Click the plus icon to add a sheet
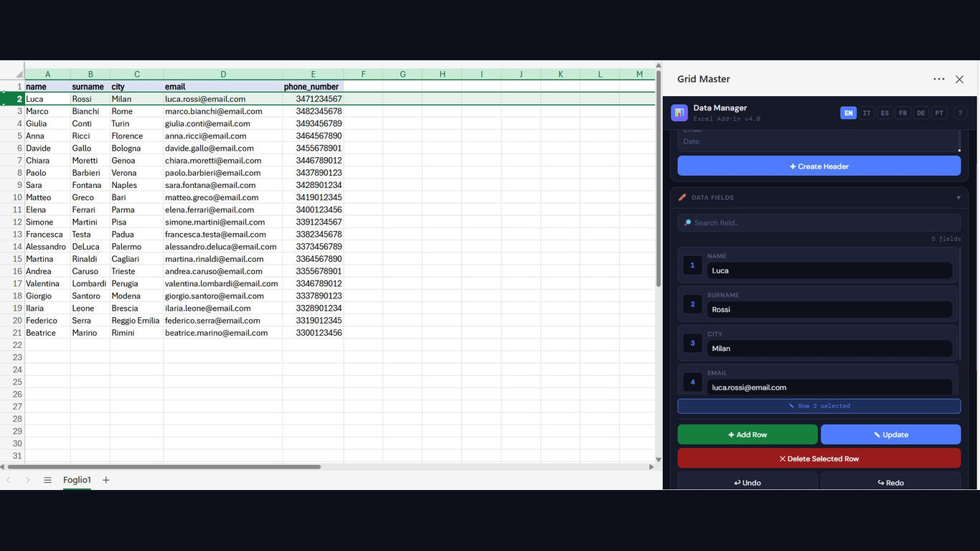980x551 pixels. coord(105,480)
